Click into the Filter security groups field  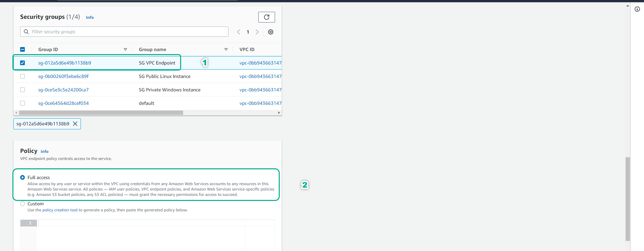(127, 32)
